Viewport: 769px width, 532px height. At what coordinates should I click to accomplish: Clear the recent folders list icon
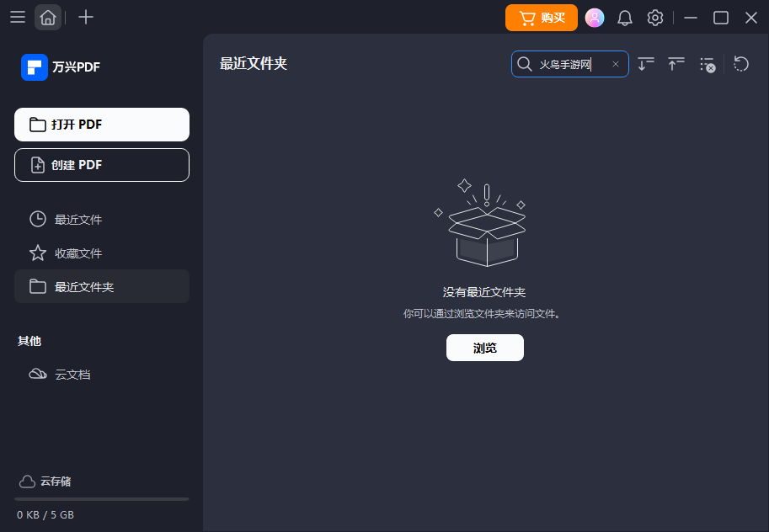pos(708,65)
